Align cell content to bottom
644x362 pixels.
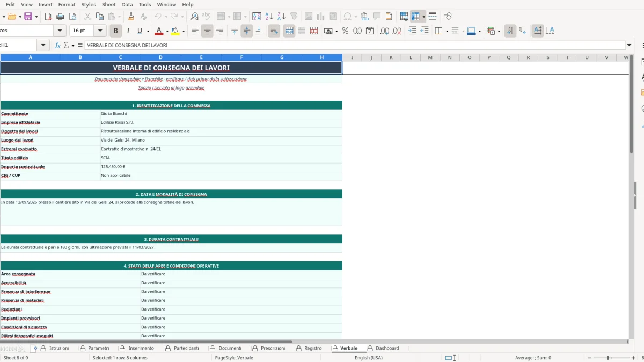259,31
